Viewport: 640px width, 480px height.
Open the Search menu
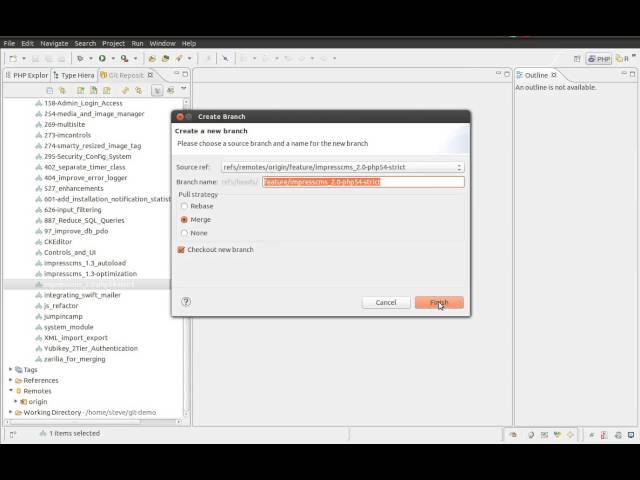pos(85,43)
